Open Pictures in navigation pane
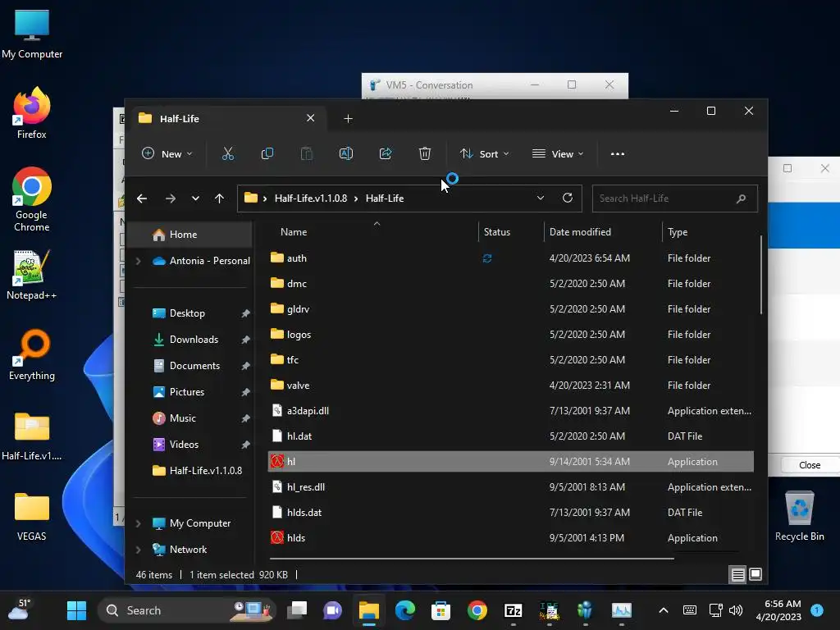 click(187, 392)
